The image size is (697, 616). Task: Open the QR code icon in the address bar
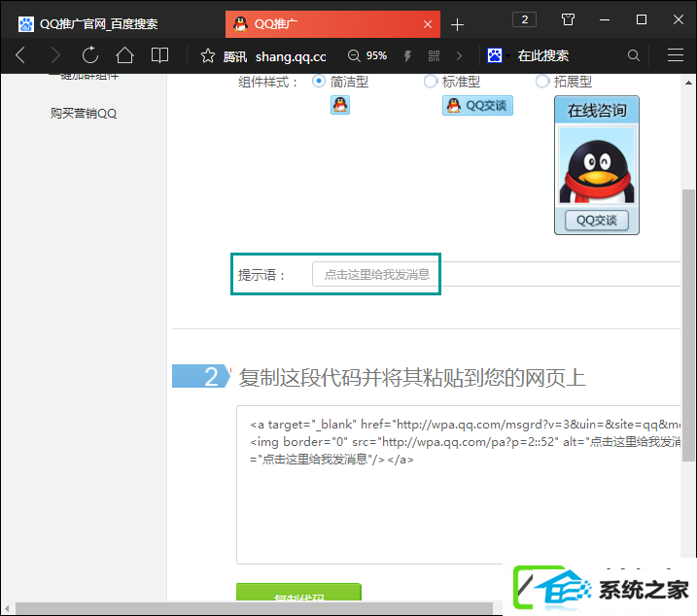tap(434, 56)
